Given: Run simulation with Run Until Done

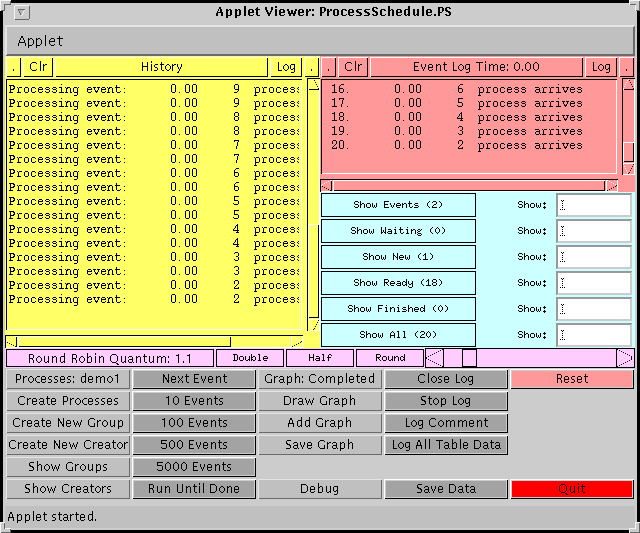Looking at the screenshot, I should pos(194,489).
